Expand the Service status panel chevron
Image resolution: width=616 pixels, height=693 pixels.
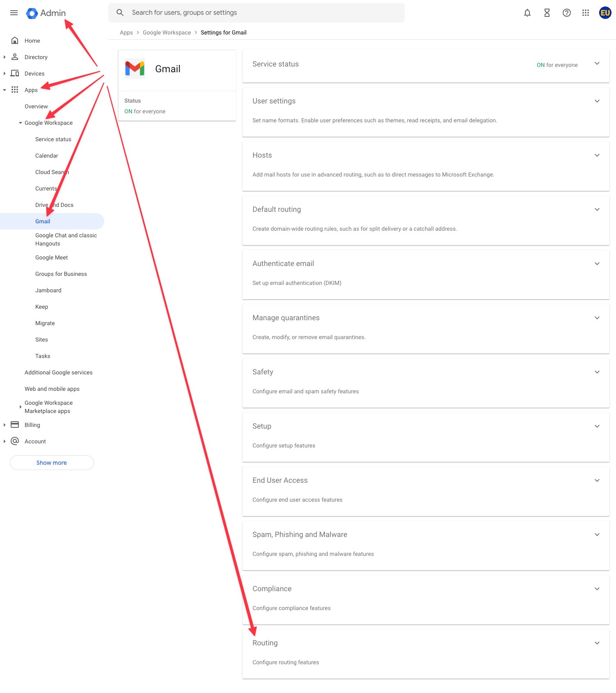pos(597,63)
